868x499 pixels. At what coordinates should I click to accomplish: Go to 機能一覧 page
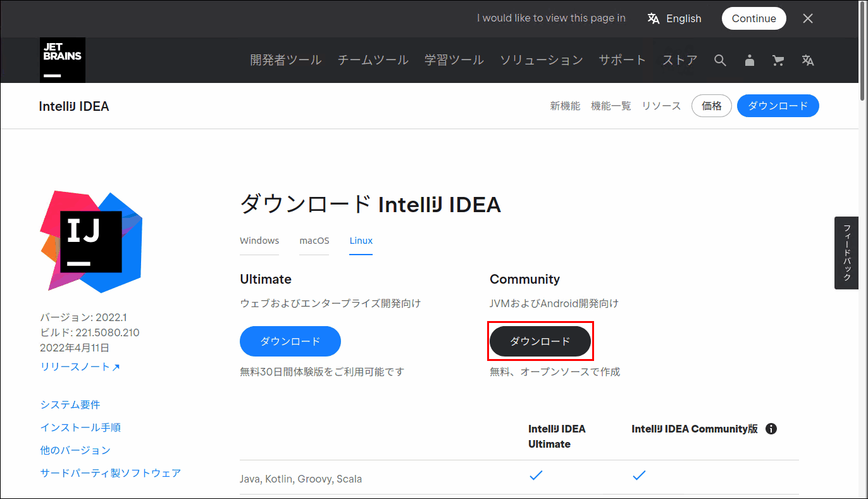(x=611, y=106)
